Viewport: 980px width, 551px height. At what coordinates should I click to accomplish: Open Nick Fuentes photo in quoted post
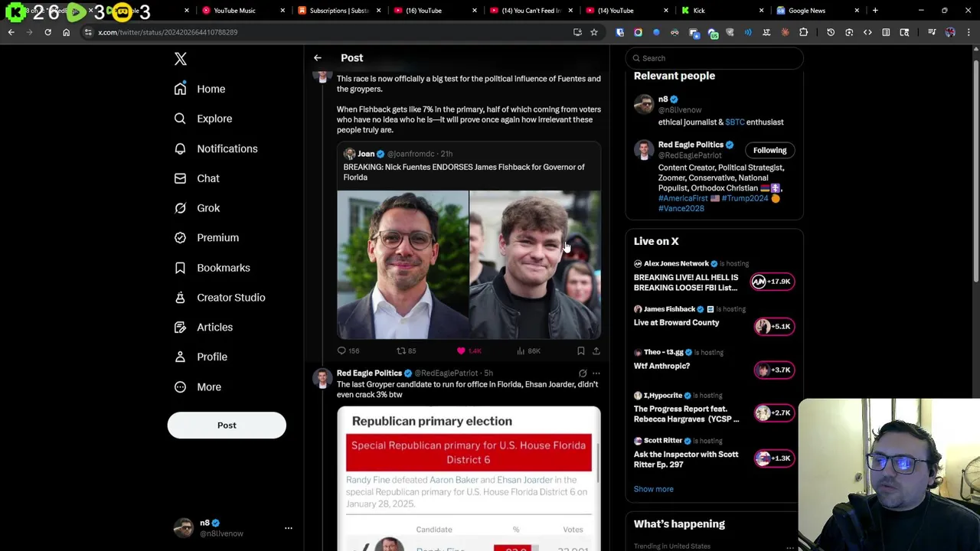(x=535, y=265)
